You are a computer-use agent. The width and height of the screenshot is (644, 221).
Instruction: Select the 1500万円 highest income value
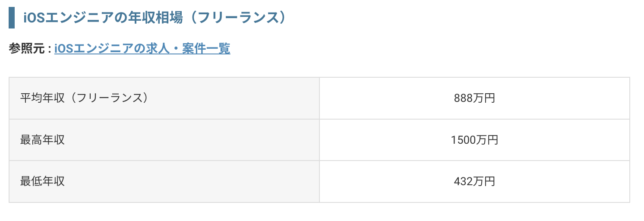[x=474, y=140]
